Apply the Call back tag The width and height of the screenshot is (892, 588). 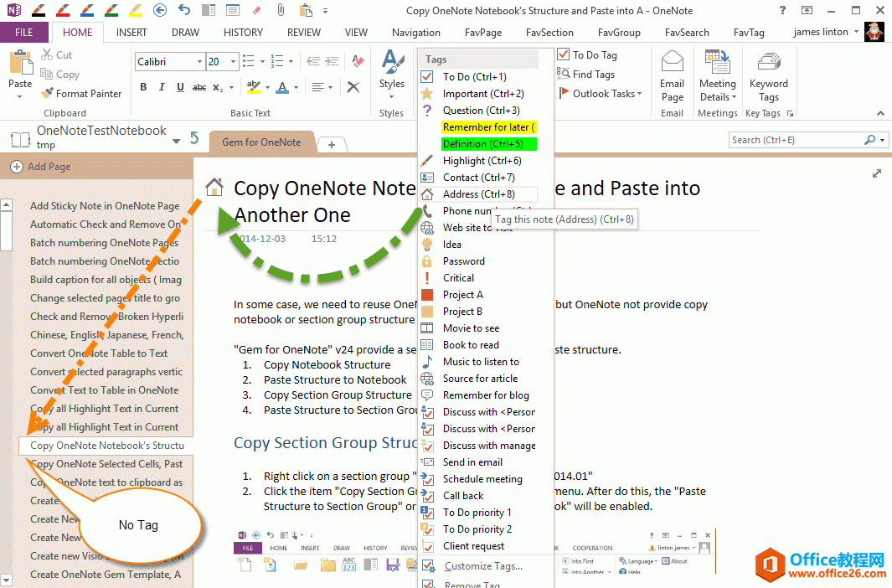pos(463,496)
